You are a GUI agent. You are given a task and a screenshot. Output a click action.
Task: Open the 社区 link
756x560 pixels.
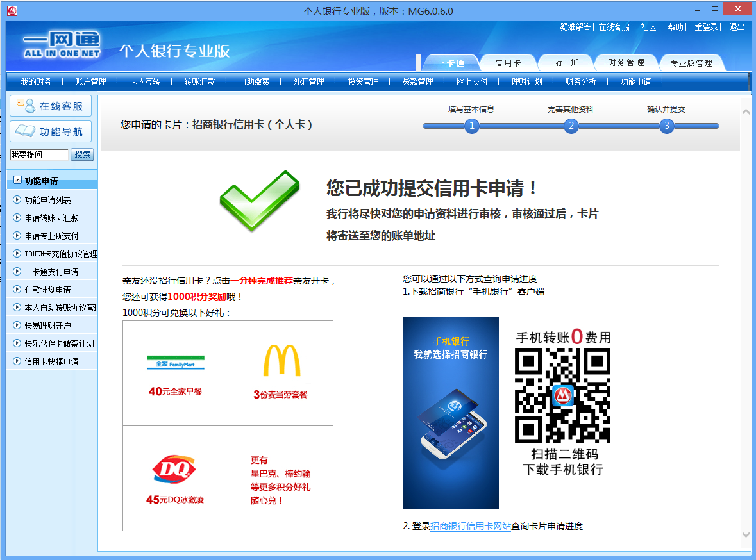(x=648, y=27)
